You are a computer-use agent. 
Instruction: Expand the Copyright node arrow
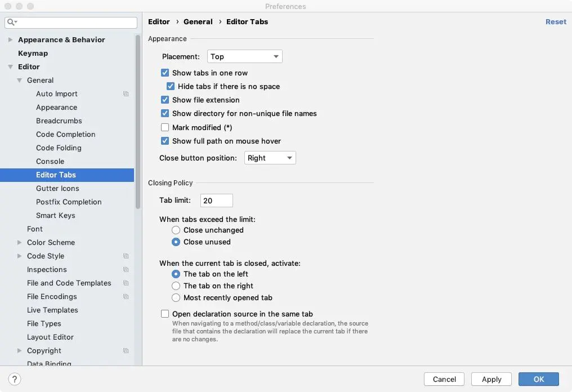tap(19, 350)
